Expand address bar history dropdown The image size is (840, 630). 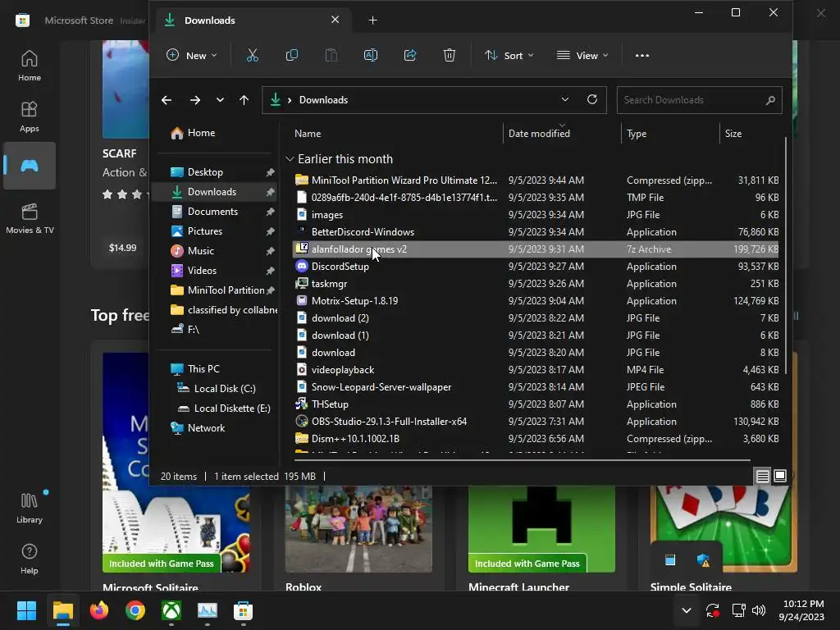click(x=564, y=99)
